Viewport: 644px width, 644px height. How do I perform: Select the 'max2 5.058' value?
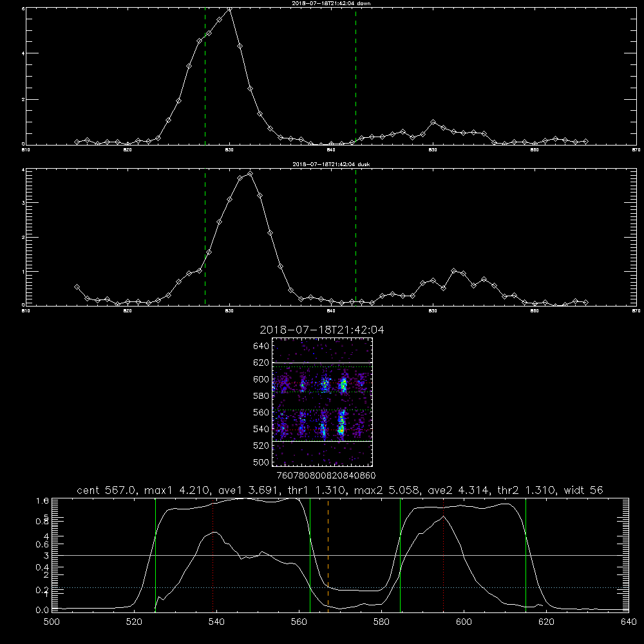click(x=387, y=490)
